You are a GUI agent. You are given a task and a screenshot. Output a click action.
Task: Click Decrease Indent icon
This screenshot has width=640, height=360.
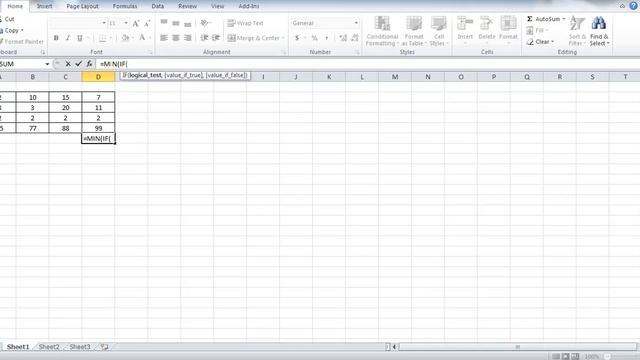[x=204, y=38]
